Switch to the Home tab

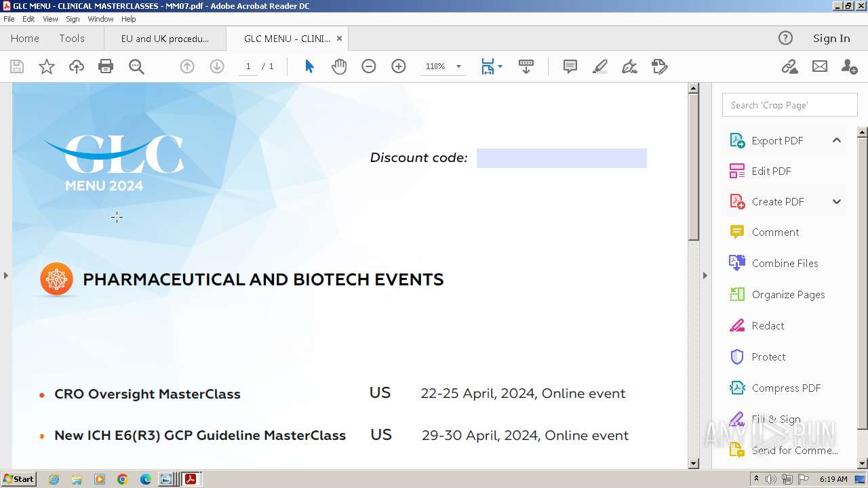coord(25,38)
